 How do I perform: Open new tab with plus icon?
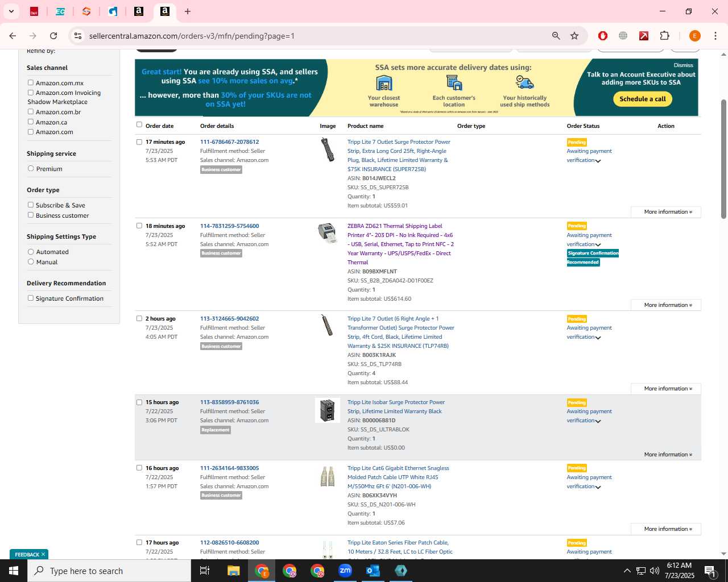pyautogui.click(x=188, y=11)
